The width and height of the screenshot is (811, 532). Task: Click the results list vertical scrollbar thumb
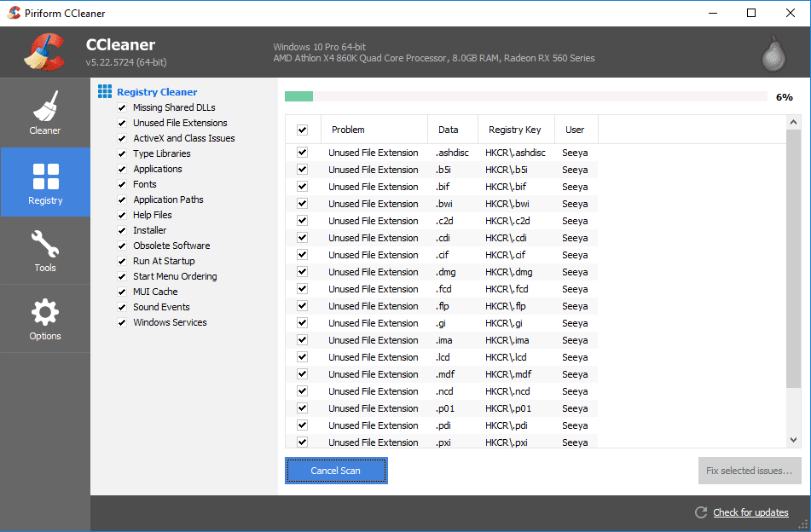[x=793, y=258]
